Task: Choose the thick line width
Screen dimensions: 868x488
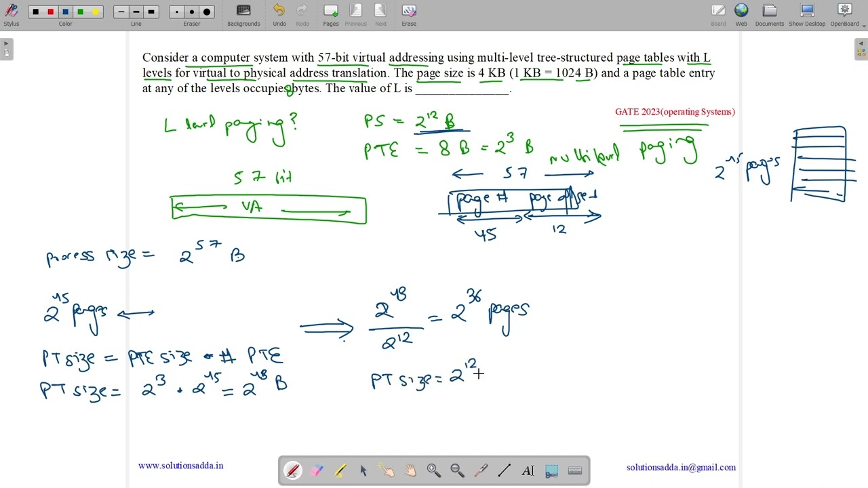Action: pyautogui.click(x=151, y=12)
